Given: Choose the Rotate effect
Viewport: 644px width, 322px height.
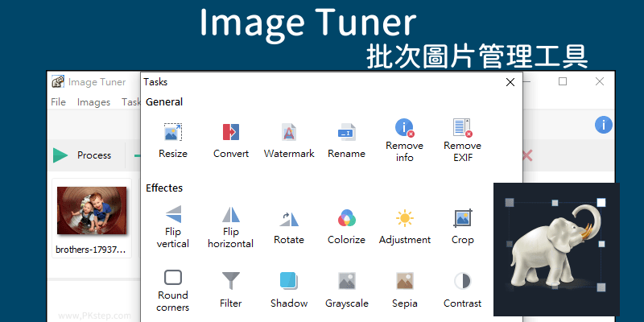Looking at the screenshot, I should (289, 227).
